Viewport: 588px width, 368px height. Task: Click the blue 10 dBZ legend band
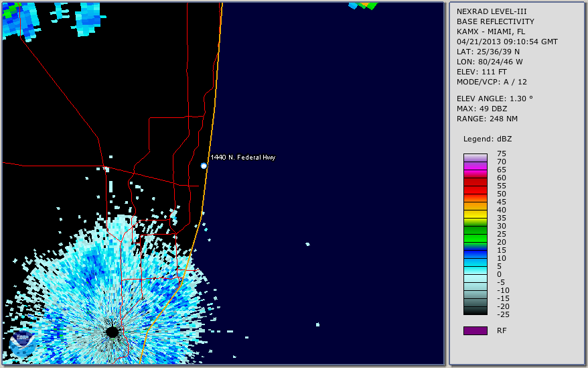coord(475,254)
